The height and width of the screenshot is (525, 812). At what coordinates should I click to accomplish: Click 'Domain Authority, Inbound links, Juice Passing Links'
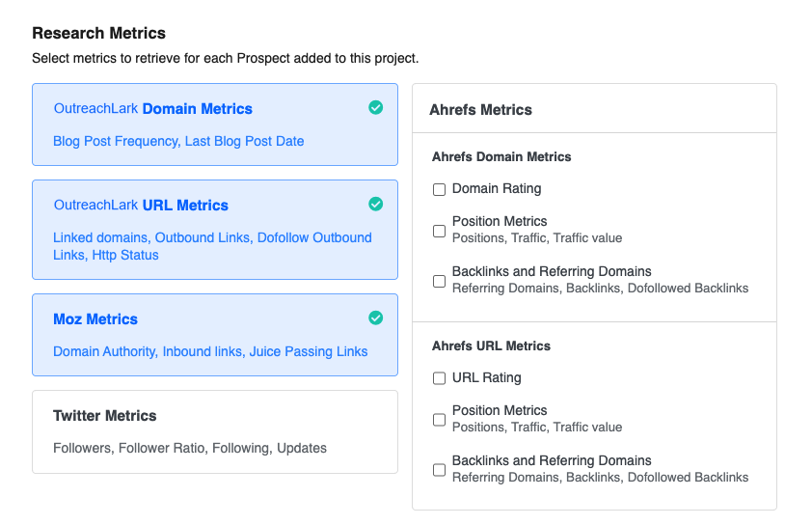coord(210,351)
